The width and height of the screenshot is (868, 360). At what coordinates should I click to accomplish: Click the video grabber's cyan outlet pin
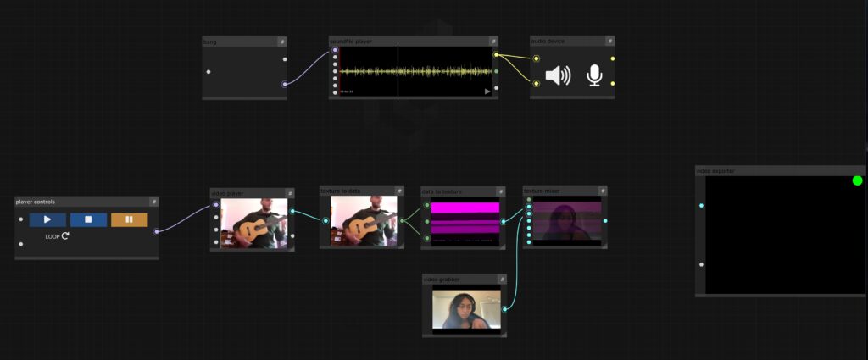[x=504, y=309]
